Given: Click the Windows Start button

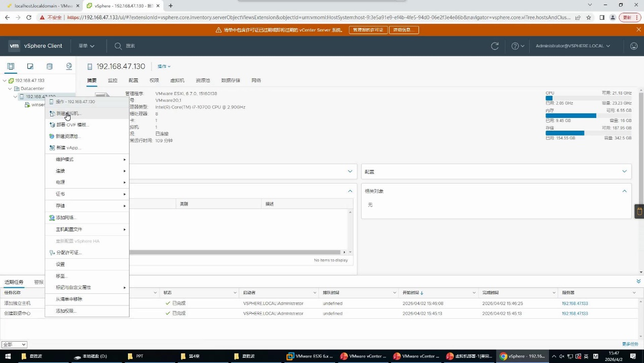Looking at the screenshot, I should tap(9, 356).
